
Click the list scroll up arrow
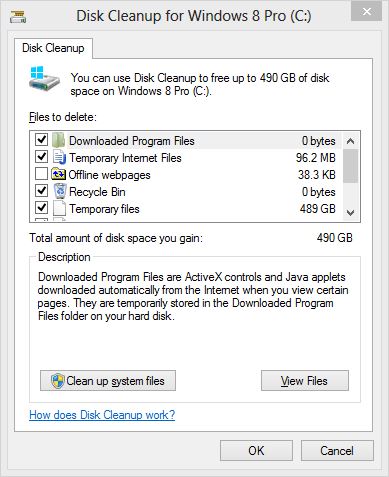coord(350,141)
